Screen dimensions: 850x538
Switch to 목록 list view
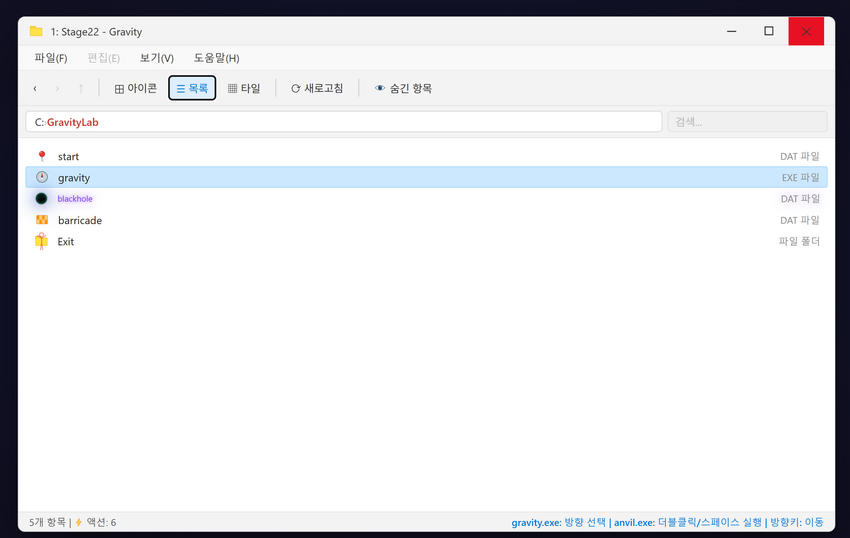[x=192, y=88]
